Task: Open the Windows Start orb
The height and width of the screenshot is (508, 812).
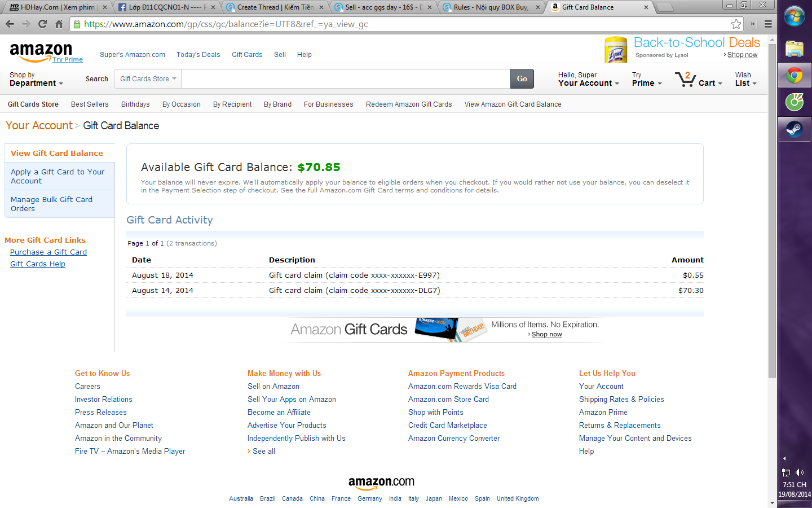Action: tap(794, 16)
